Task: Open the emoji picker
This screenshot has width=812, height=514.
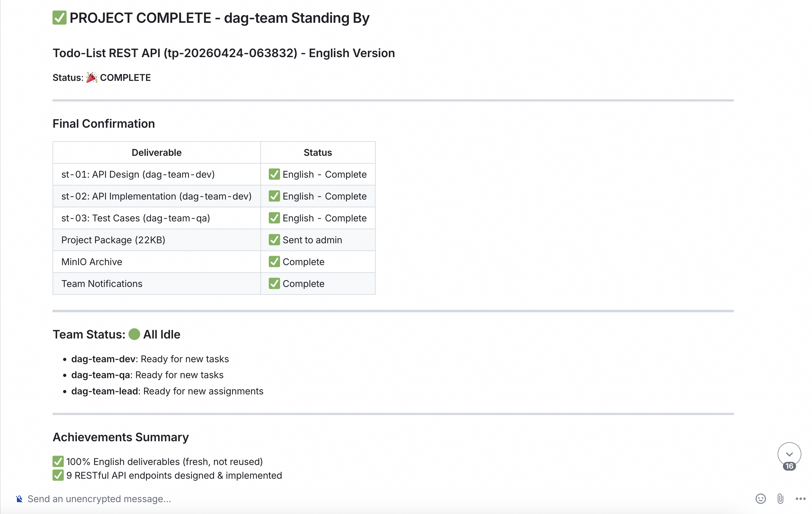Action: 760,498
